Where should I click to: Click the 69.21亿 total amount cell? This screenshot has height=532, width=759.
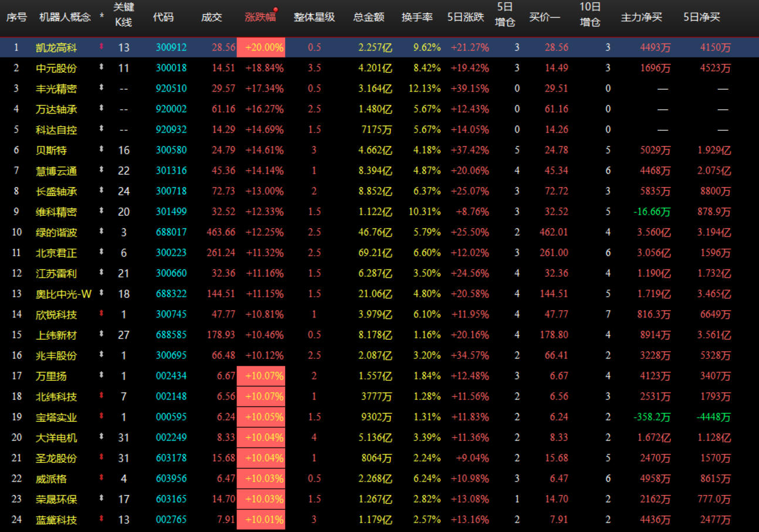pos(375,253)
